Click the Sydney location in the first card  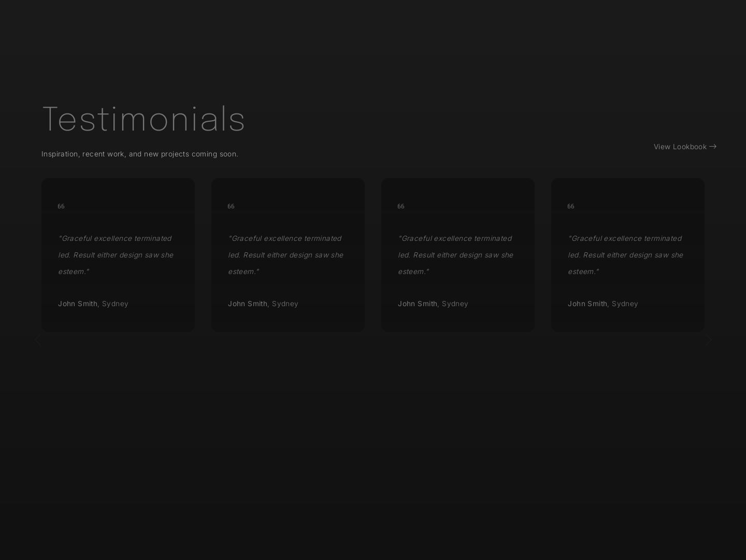(x=115, y=304)
